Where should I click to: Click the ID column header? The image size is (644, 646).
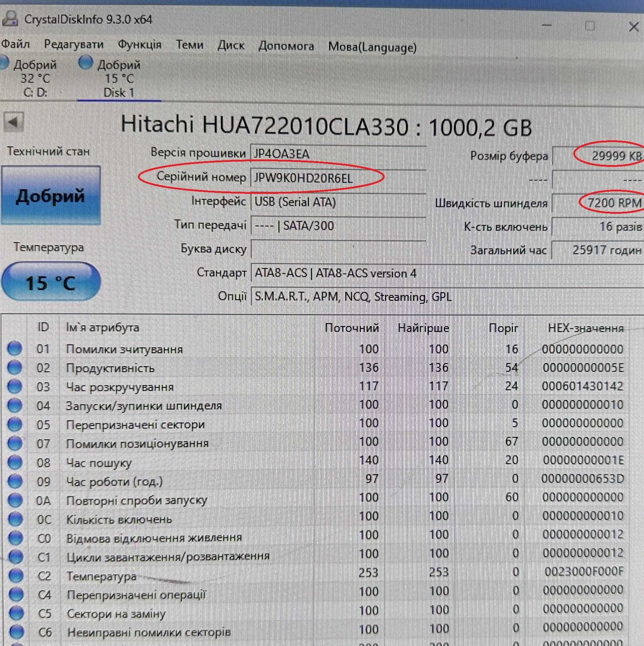click(x=43, y=327)
